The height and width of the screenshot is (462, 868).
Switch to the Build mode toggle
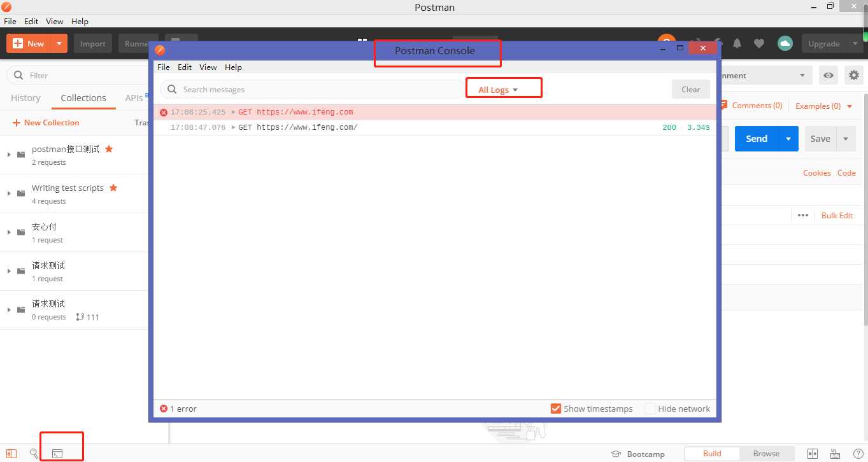tap(712, 454)
